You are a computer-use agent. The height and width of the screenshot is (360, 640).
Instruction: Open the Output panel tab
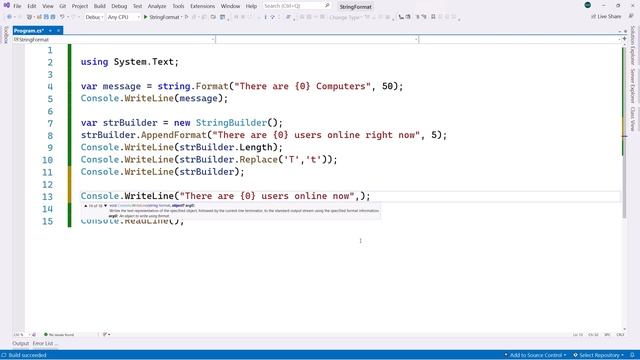20,344
